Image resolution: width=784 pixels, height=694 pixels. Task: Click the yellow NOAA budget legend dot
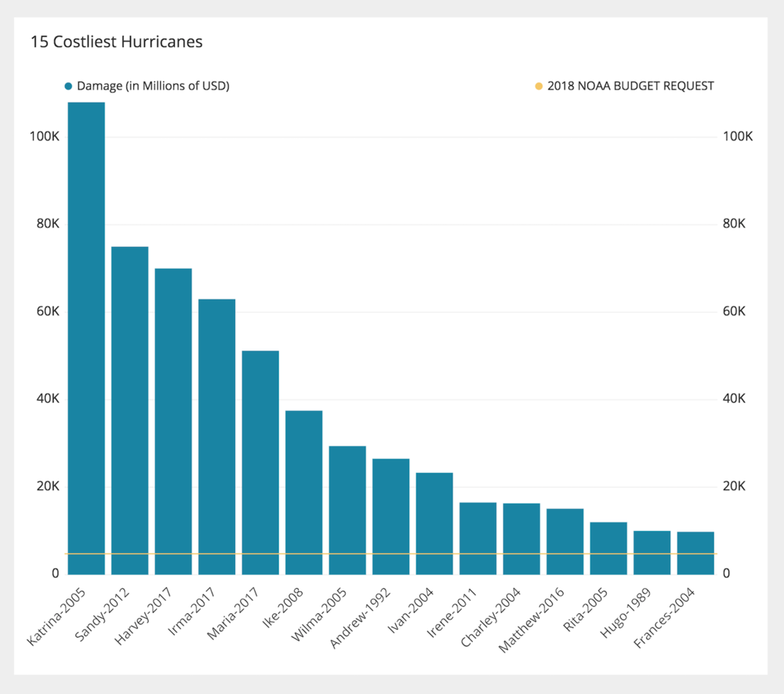539,86
